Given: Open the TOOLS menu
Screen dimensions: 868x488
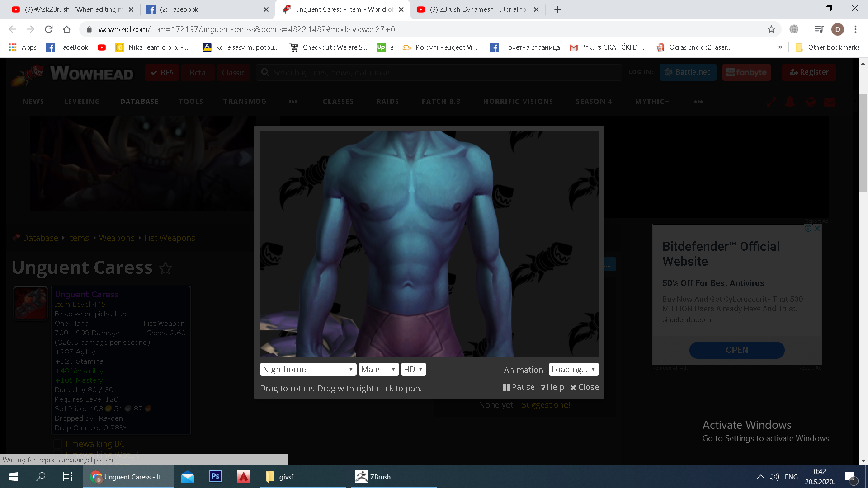Looking at the screenshot, I should [191, 102].
